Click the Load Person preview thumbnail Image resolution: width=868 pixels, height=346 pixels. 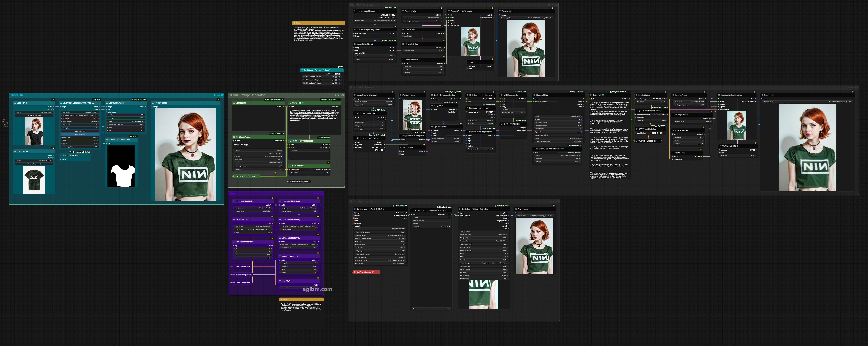(34, 131)
